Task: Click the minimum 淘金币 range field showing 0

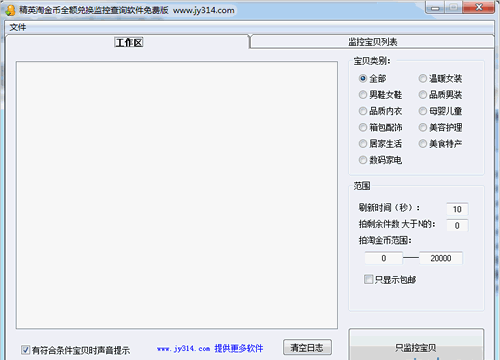Action: coord(384,258)
